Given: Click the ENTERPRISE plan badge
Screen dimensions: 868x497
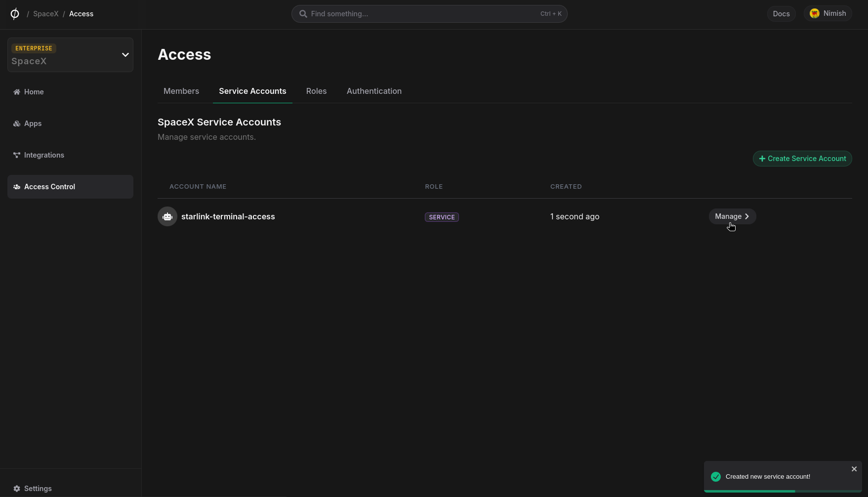Looking at the screenshot, I should click(34, 48).
